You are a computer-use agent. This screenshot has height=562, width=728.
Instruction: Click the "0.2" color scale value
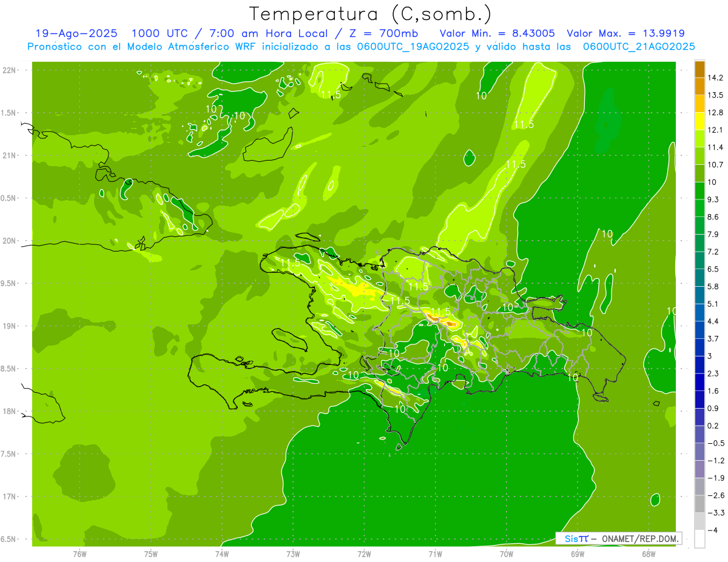click(x=713, y=426)
